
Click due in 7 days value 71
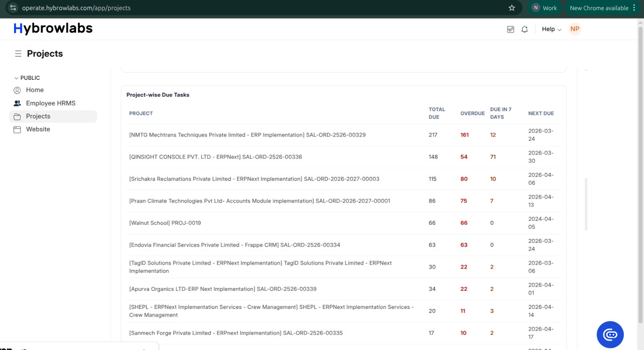coord(493,157)
